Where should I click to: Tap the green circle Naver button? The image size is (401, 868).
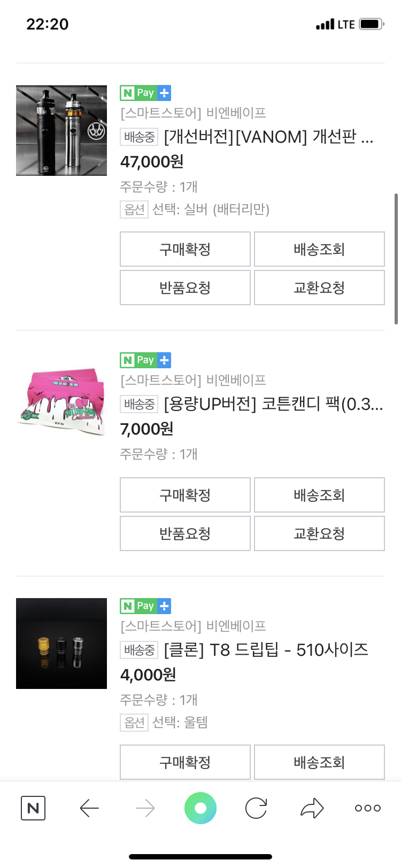pos(200,808)
